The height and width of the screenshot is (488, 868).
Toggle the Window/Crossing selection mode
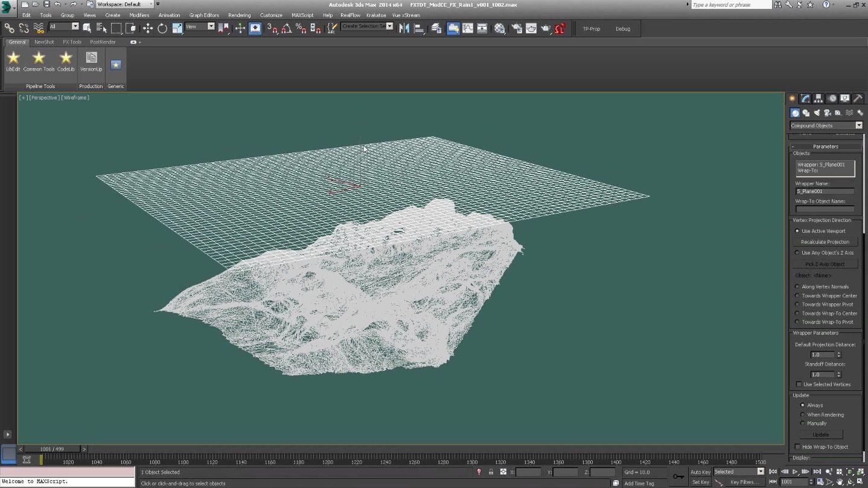(x=130, y=28)
